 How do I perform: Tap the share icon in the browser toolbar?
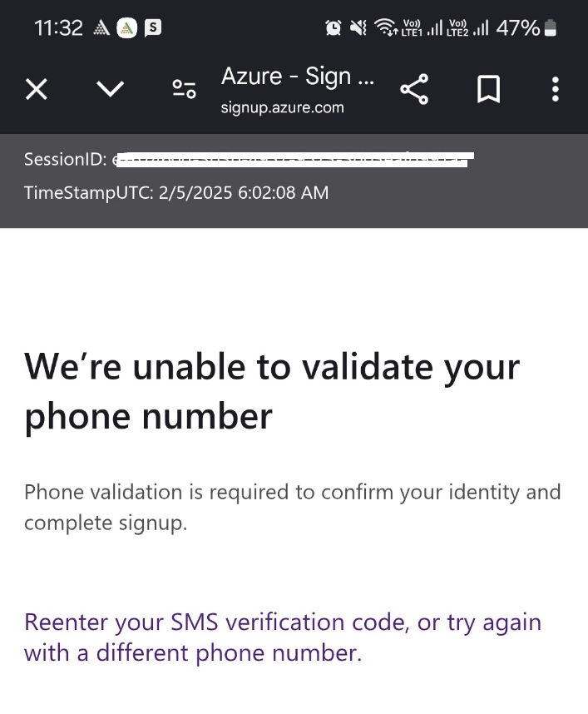tap(414, 89)
